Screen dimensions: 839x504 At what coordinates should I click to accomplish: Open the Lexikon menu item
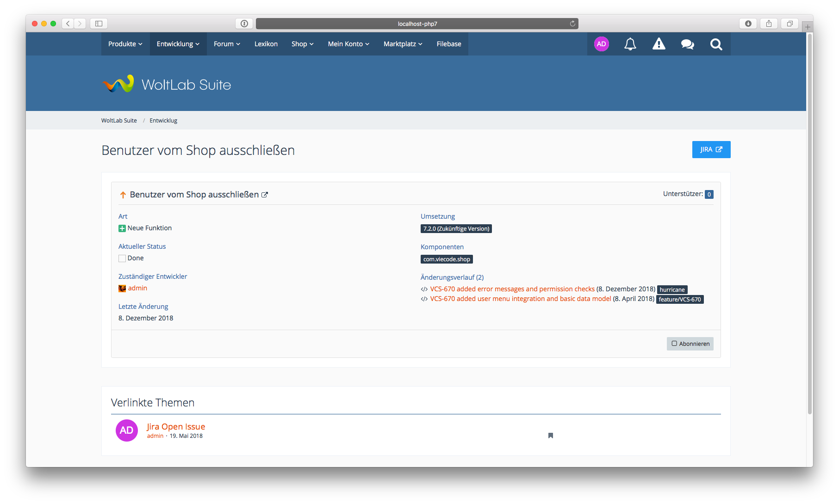[266, 44]
